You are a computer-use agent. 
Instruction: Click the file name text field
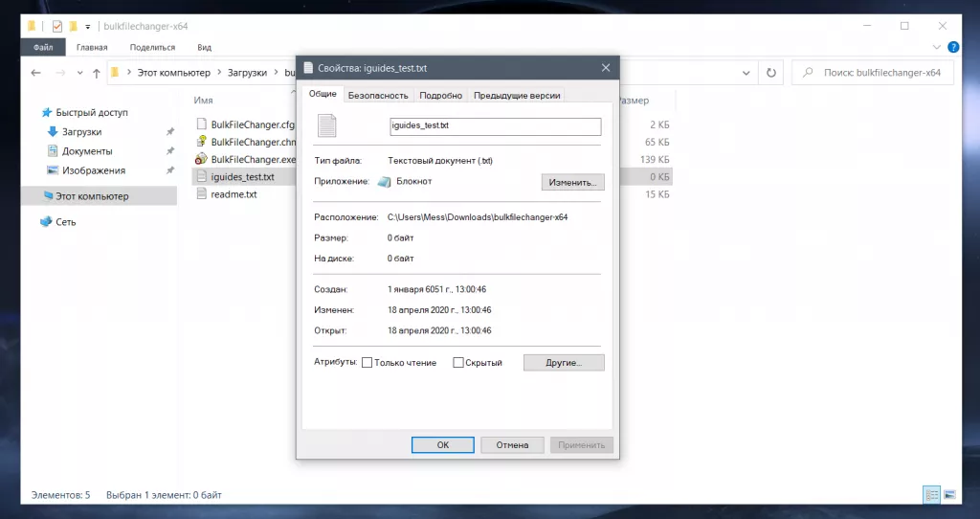pyautogui.click(x=494, y=126)
